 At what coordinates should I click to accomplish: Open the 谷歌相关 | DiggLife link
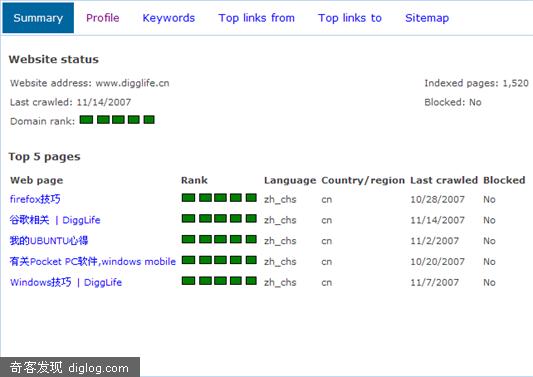tap(55, 220)
